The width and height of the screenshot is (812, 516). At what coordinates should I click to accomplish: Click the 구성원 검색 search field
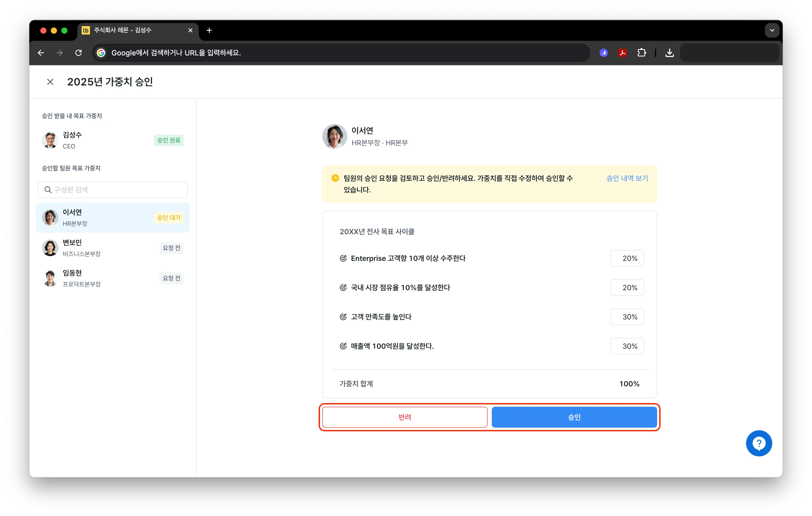[x=113, y=190]
